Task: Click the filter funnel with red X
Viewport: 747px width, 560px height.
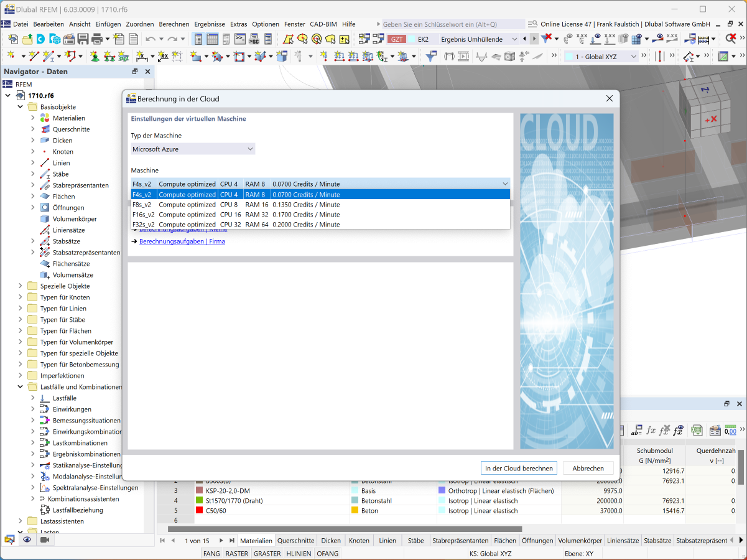Action: coord(546,39)
